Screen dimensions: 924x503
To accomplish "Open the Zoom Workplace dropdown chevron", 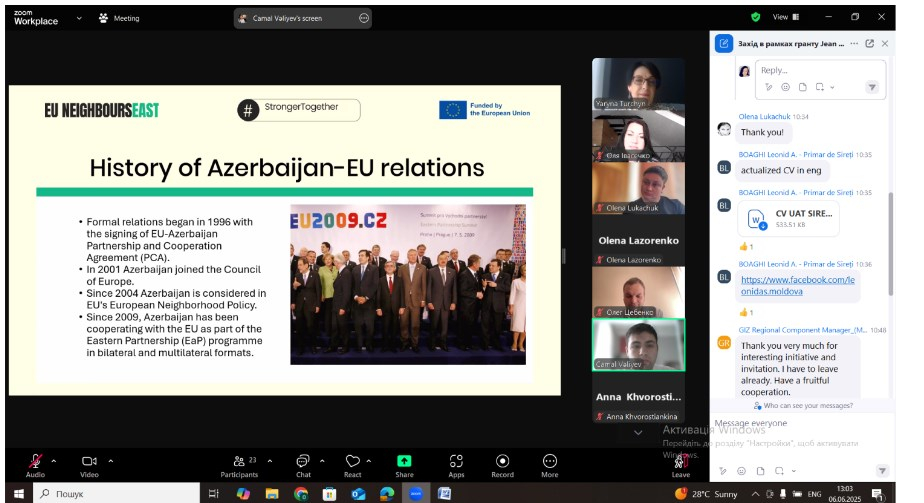I will [x=79, y=17].
